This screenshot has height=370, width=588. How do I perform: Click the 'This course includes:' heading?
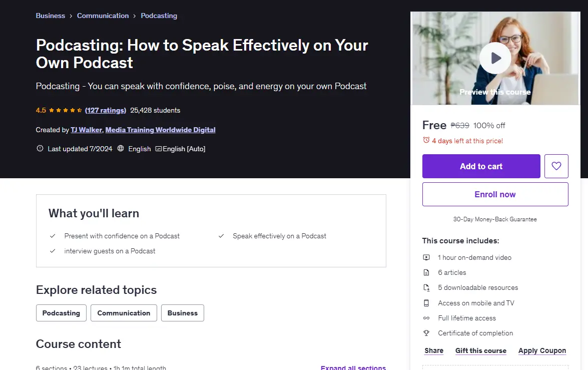point(460,240)
